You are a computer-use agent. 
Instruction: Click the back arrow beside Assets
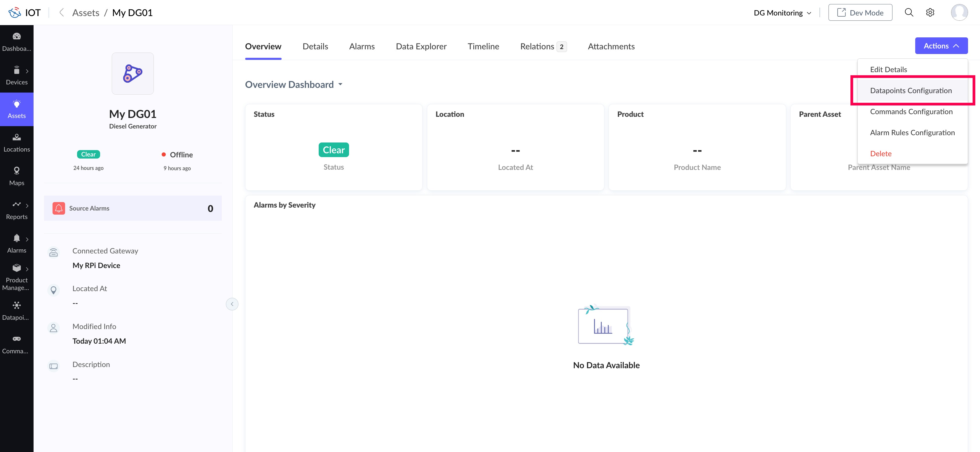point(61,13)
